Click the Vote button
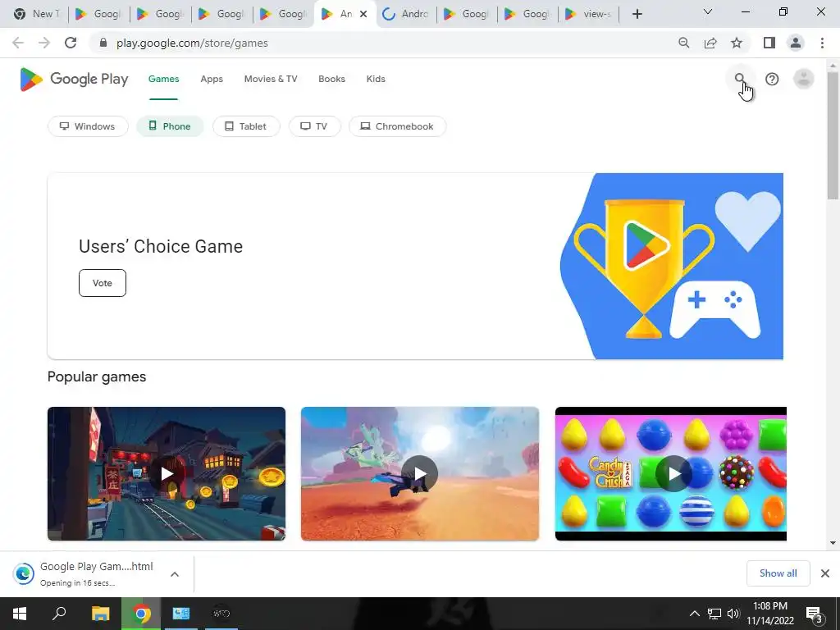840x630 pixels. [x=103, y=283]
